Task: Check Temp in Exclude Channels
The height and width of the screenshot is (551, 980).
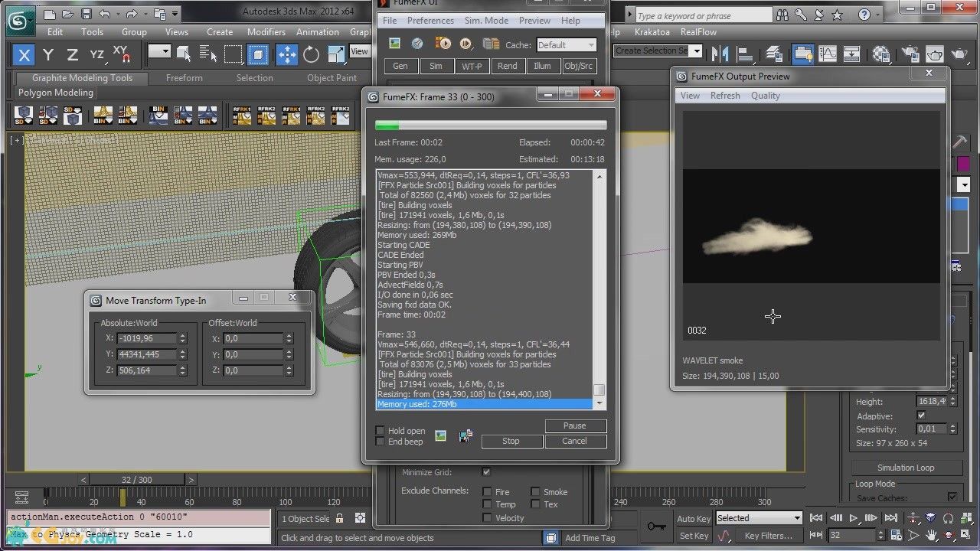Action: click(x=487, y=504)
